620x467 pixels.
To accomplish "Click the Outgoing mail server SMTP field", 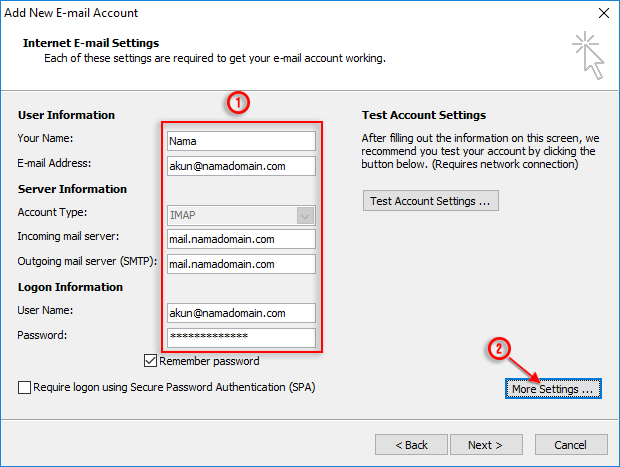I will point(241,264).
